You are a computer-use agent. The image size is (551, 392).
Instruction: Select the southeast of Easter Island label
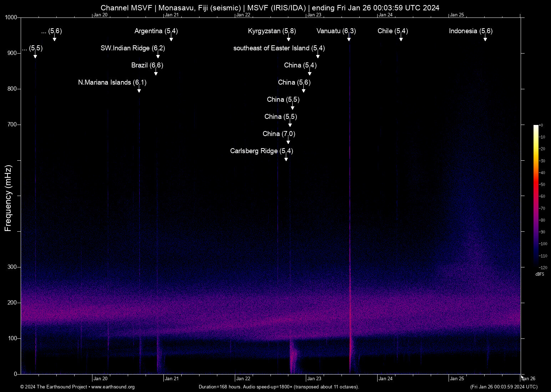(279, 48)
